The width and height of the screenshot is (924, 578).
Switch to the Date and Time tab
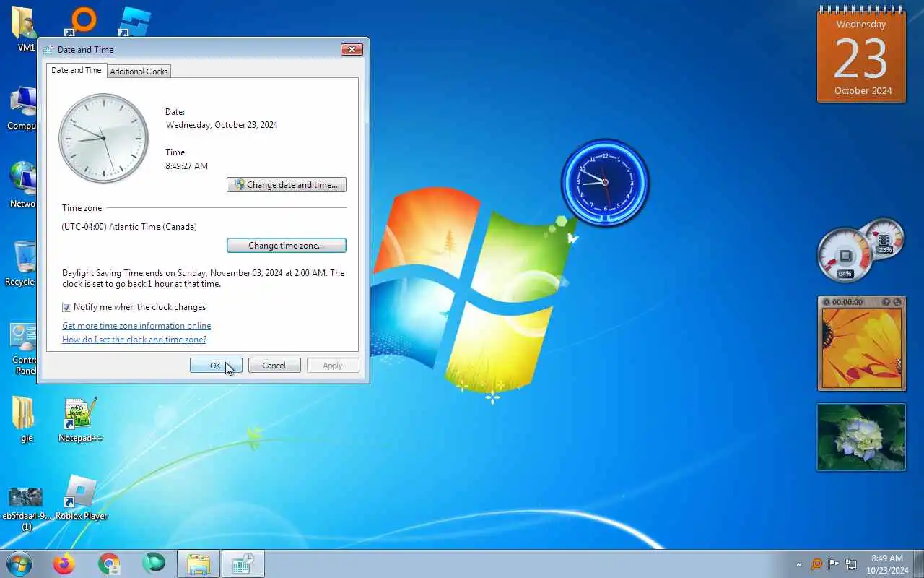pyautogui.click(x=76, y=70)
